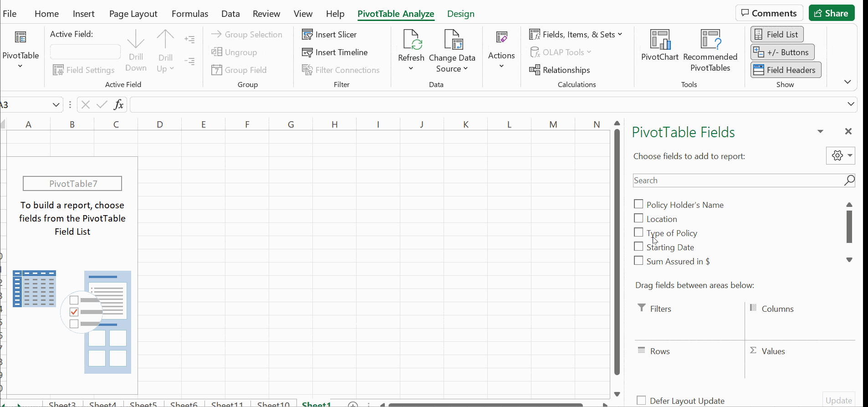
Task: Click the field Search input box
Action: [738, 180]
